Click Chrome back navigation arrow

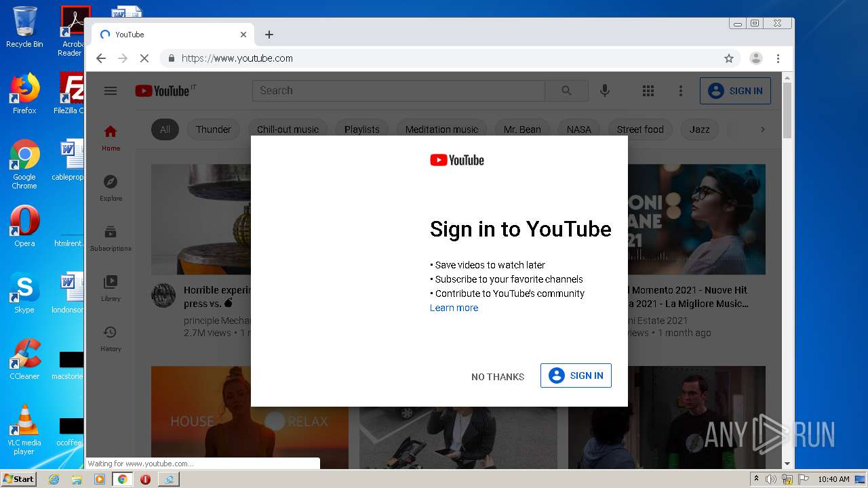[101, 58]
